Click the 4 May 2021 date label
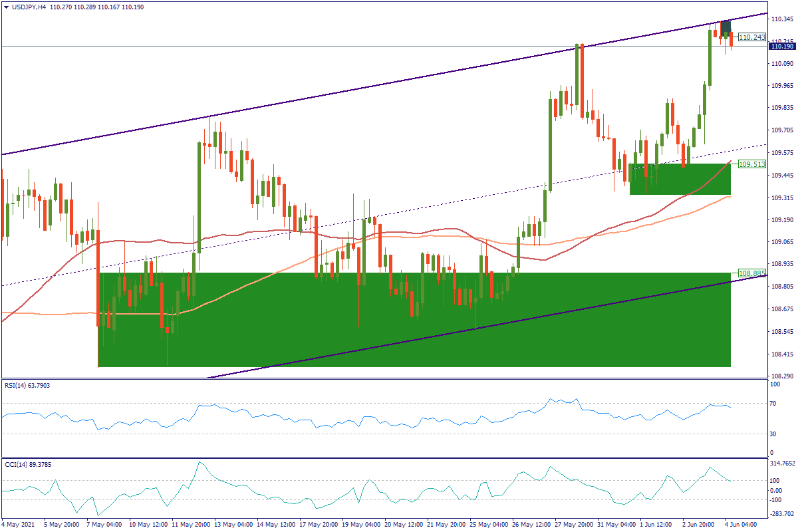Viewport: 798px width, 532px height. [18, 524]
